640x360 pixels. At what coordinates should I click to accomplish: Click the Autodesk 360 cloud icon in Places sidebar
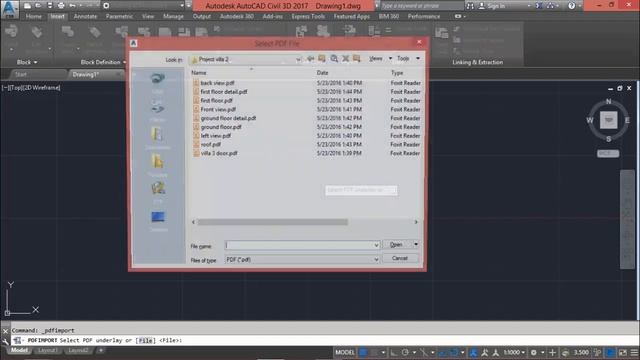coord(158,79)
